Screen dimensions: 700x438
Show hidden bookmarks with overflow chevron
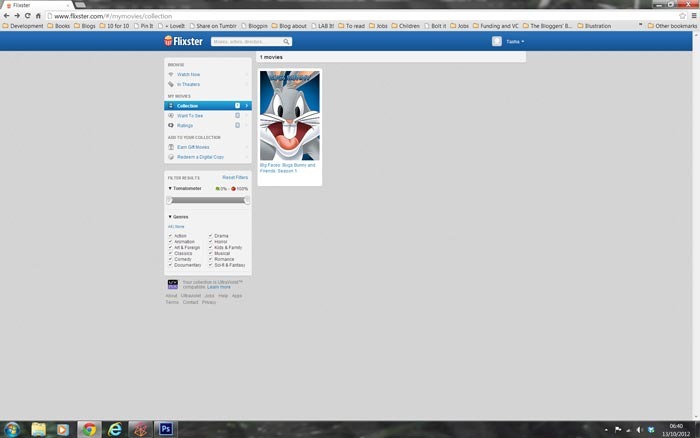[x=641, y=25]
